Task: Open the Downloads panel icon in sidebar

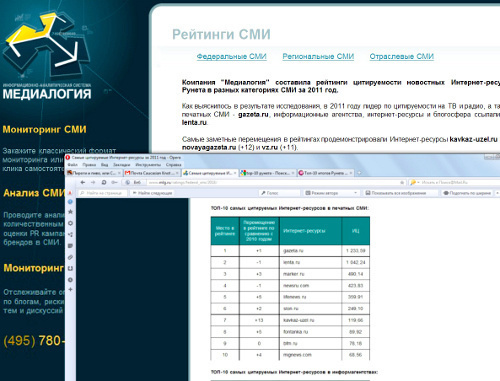Action: pos(70,268)
